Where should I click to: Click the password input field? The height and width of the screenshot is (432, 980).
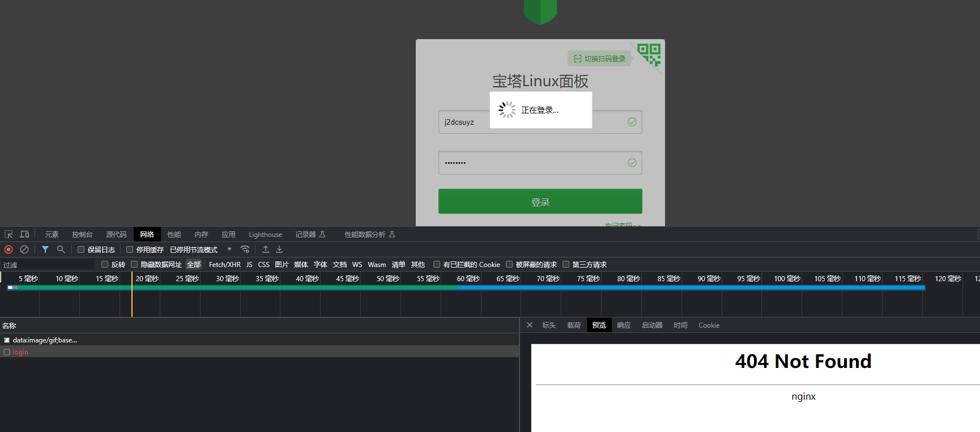pos(540,163)
